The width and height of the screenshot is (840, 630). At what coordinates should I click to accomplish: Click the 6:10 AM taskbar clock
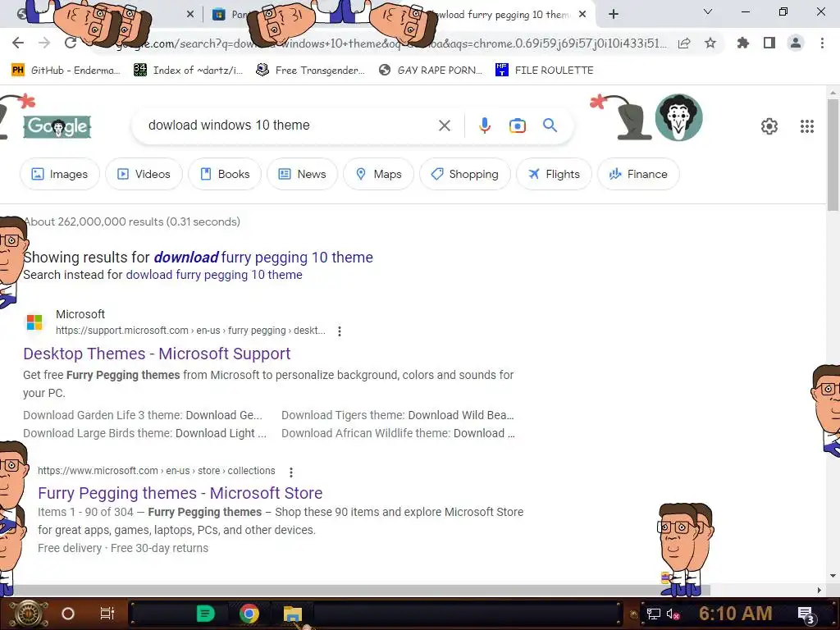(x=736, y=614)
